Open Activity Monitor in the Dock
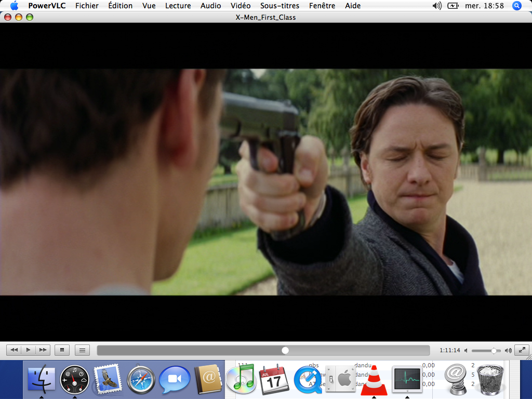The image size is (532, 399). (x=407, y=379)
